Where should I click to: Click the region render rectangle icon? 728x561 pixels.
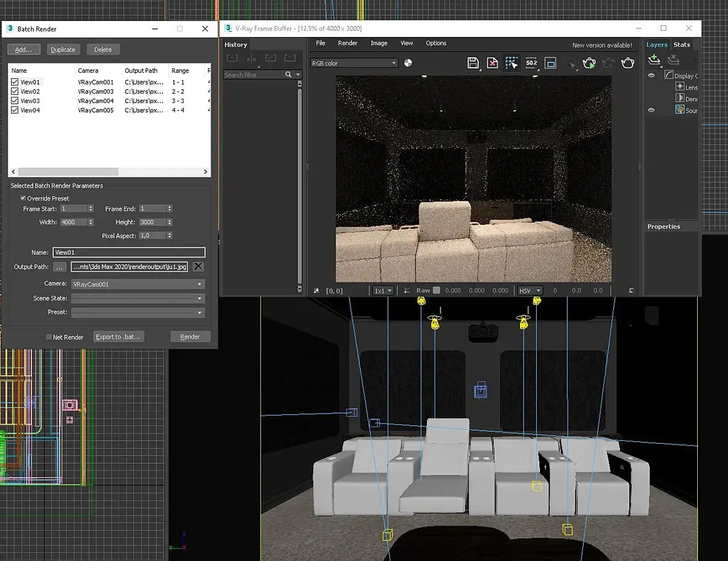tap(551, 63)
